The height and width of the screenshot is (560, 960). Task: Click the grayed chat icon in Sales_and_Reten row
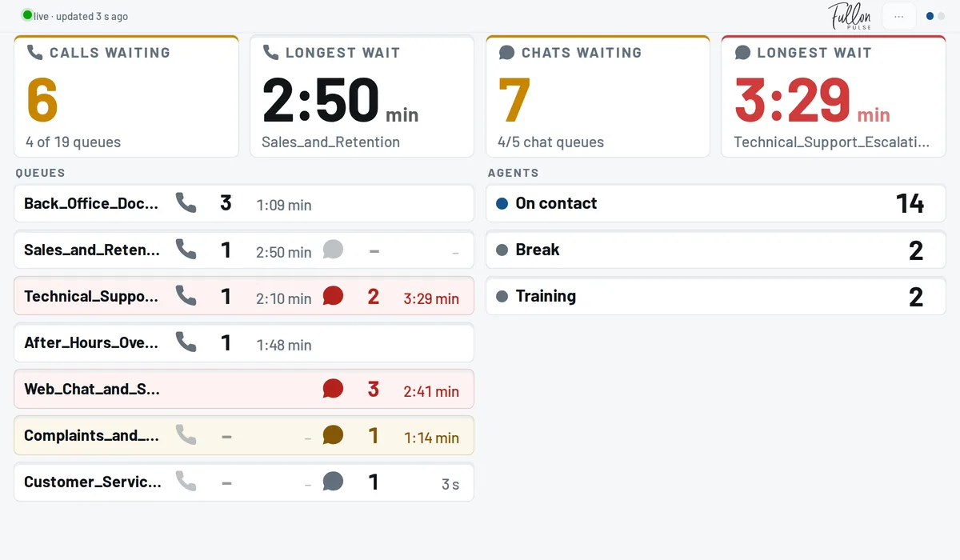pyautogui.click(x=333, y=250)
